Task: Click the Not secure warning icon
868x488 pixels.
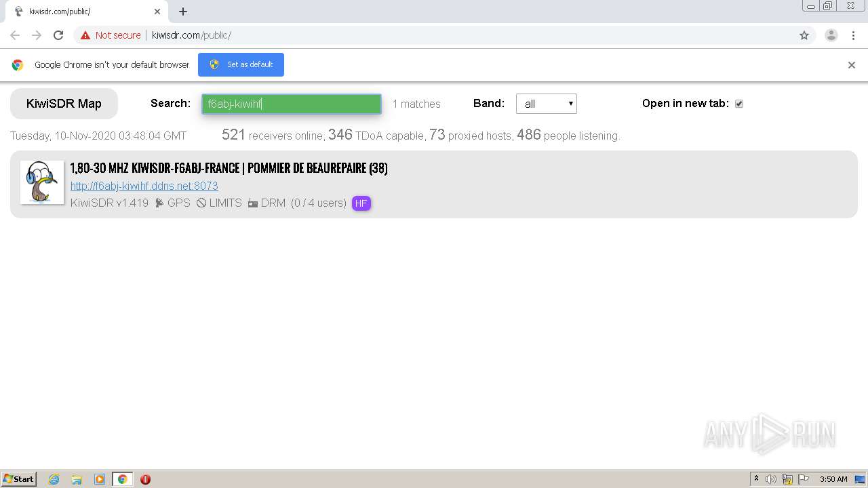Action: pyautogui.click(x=85, y=35)
